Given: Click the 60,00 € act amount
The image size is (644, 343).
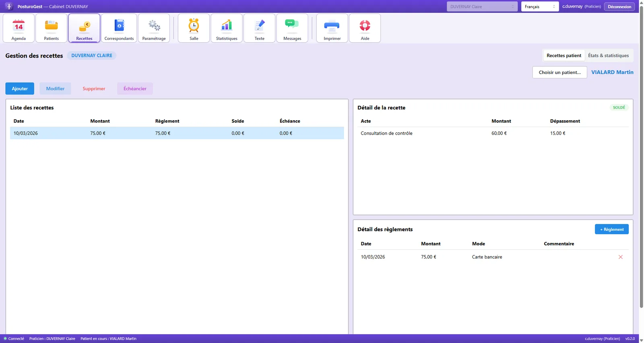Looking at the screenshot, I should [x=499, y=133].
